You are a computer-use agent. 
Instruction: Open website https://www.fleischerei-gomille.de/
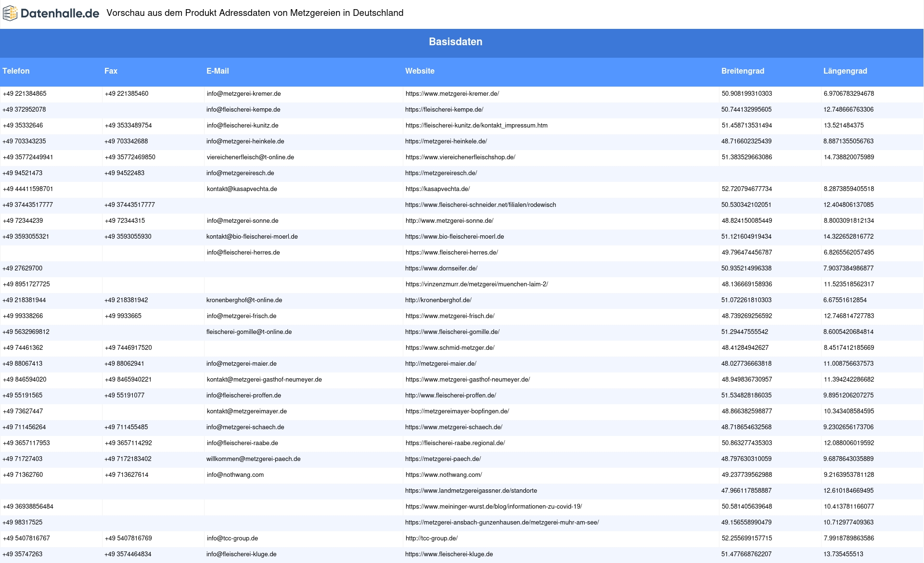(x=452, y=332)
